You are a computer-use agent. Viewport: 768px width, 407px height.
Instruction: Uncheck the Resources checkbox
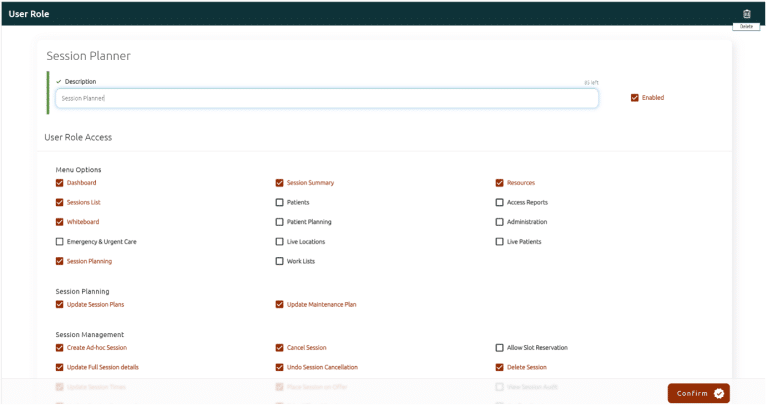pyautogui.click(x=500, y=183)
